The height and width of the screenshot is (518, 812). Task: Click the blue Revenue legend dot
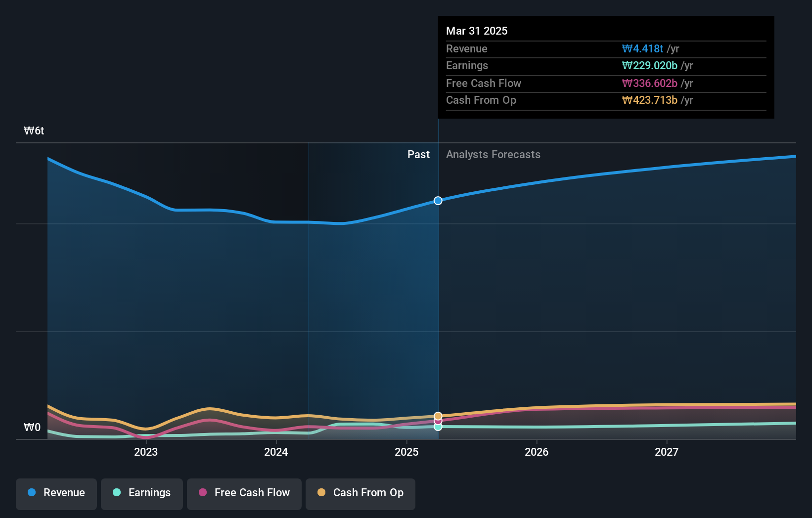pos(32,493)
